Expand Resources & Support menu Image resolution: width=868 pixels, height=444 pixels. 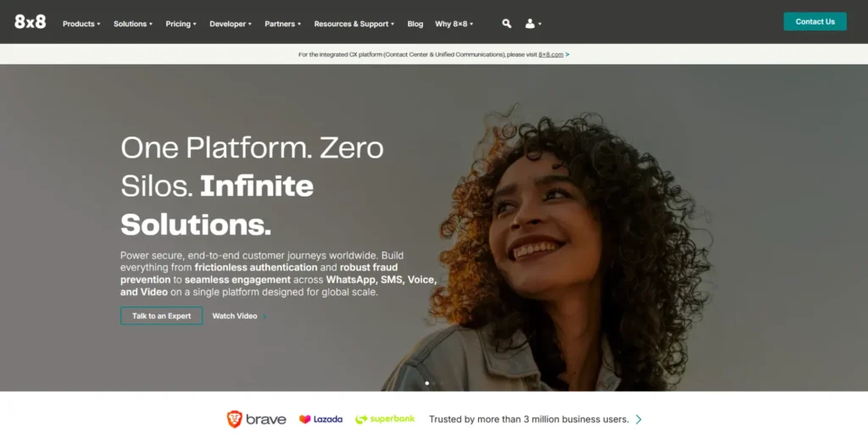tap(354, 24)
